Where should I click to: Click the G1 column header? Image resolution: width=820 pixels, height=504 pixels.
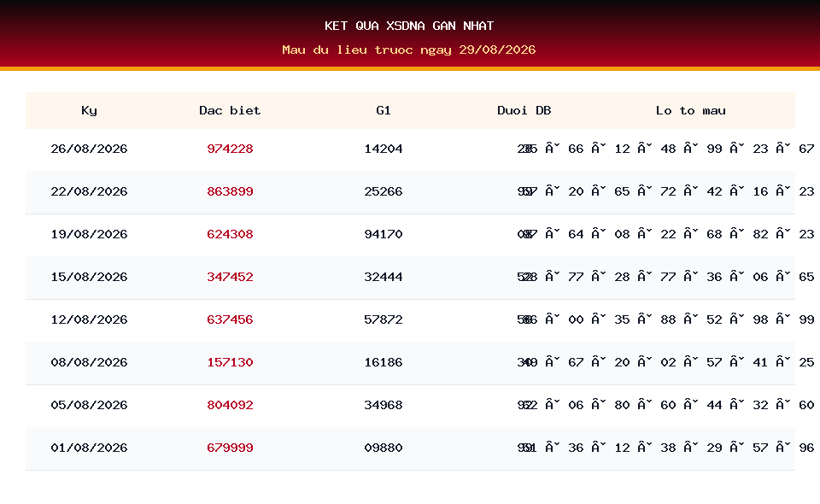click(x=384, y=110)
